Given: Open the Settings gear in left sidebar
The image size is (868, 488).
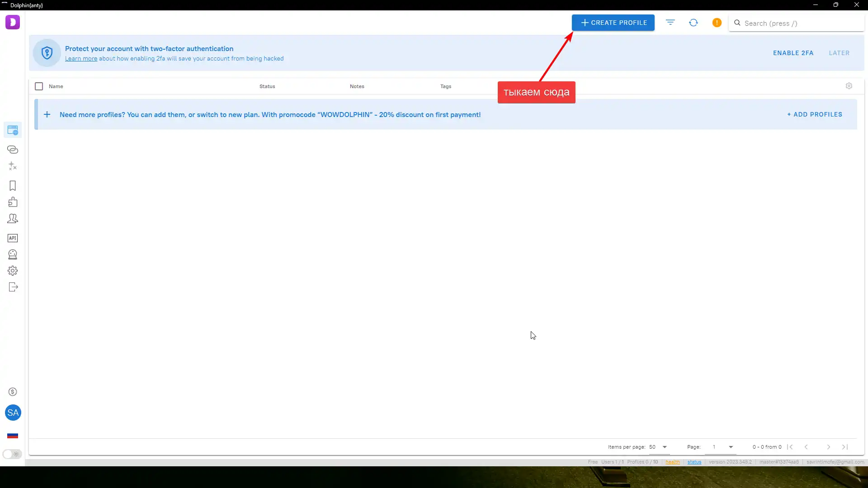Looking at the screenshot, I should [13, 271].
